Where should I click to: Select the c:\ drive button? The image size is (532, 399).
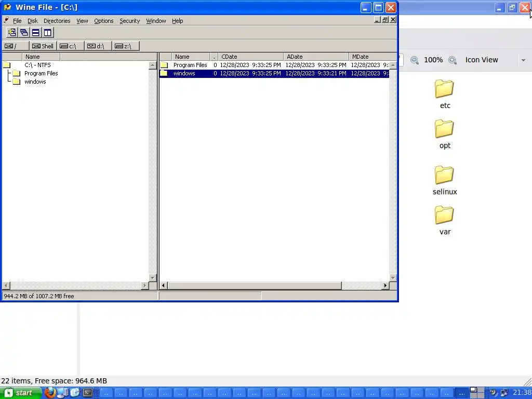point(70,46)
